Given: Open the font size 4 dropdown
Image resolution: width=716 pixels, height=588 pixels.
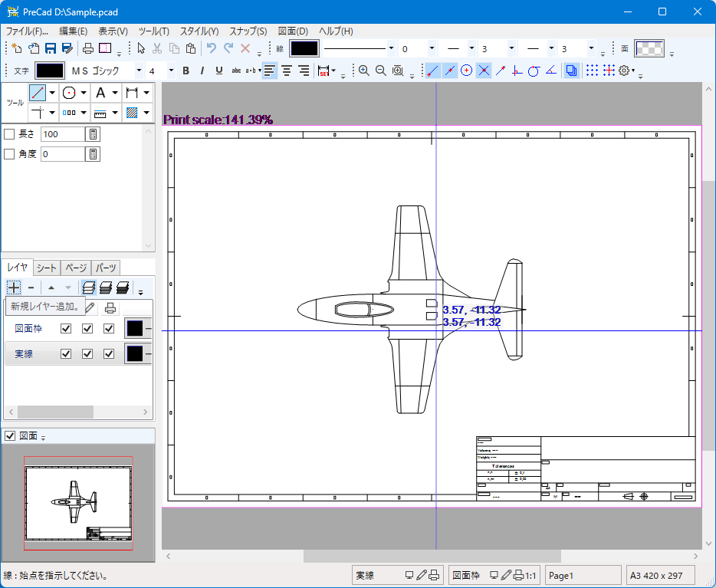Looking at the screenshot, I should [x=171, y=71].
